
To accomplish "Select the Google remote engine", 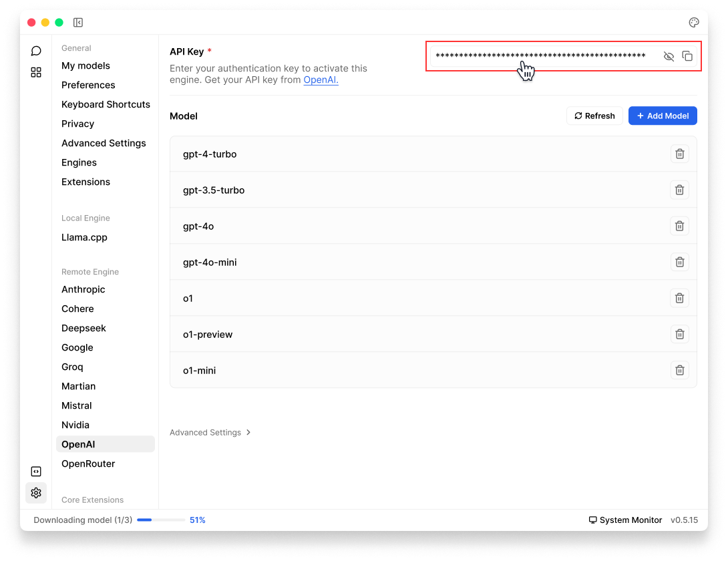I will [77, 347].
